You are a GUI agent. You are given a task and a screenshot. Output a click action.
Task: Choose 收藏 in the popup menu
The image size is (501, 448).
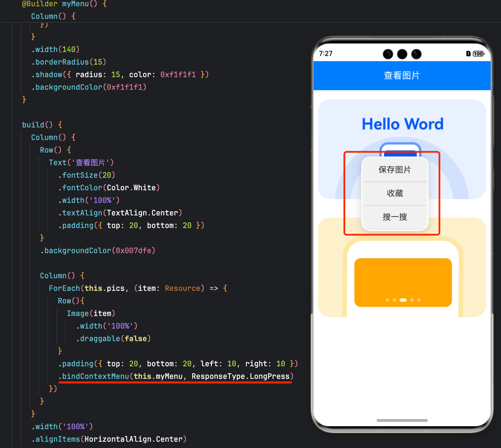(x=395, y=193)
